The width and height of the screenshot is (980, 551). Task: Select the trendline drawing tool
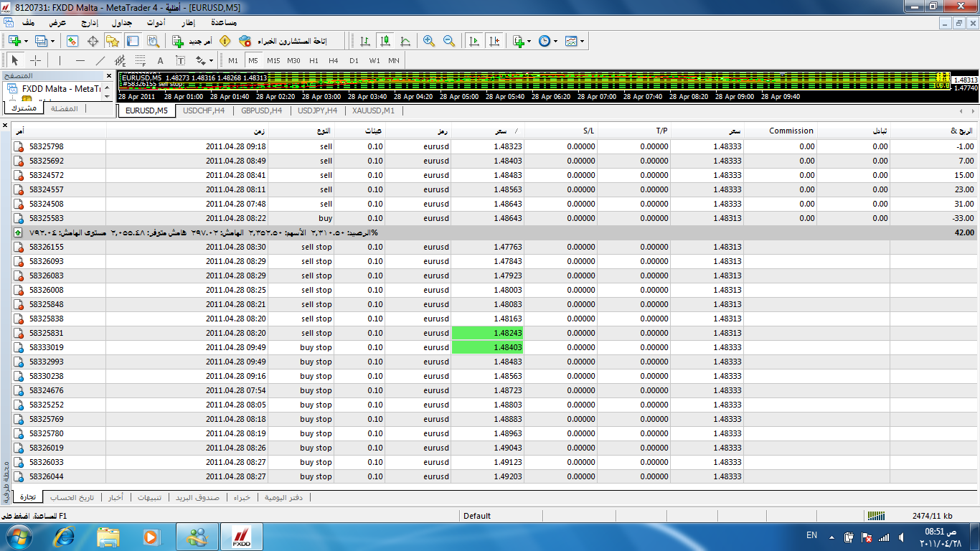[x=100, y=60]
